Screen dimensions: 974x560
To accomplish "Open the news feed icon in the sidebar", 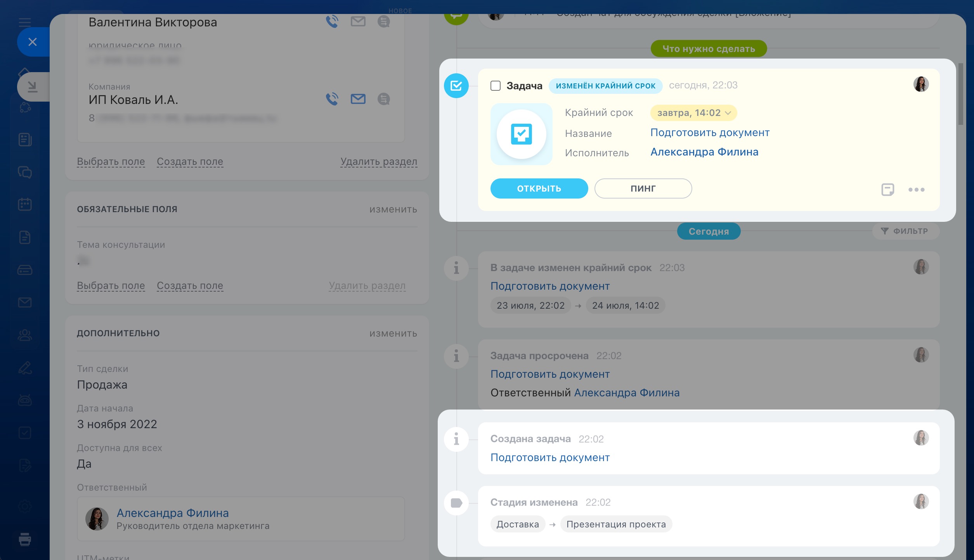I will pyautogui.click(x=25, y=140).
